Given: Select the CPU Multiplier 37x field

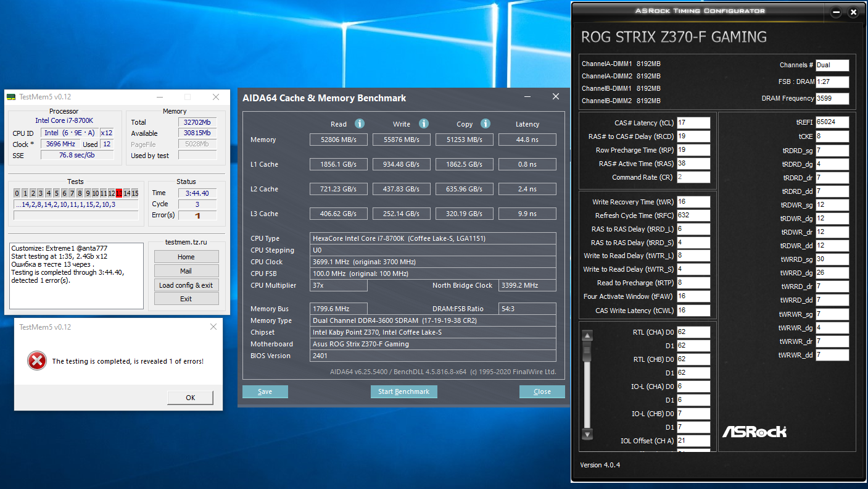Looking at the screenshot, I should pos(339,285).
